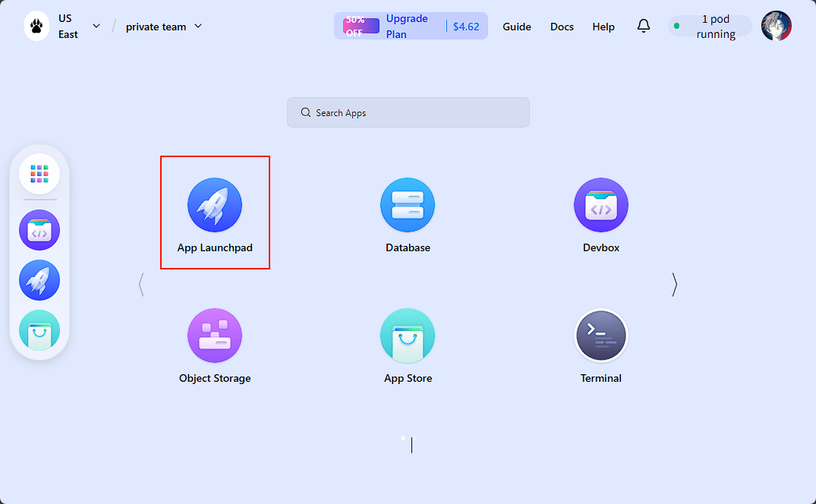Open the Docs menu item
This screenshot has height=504, width=816.
pyautogui.click(x=562, y=27)
